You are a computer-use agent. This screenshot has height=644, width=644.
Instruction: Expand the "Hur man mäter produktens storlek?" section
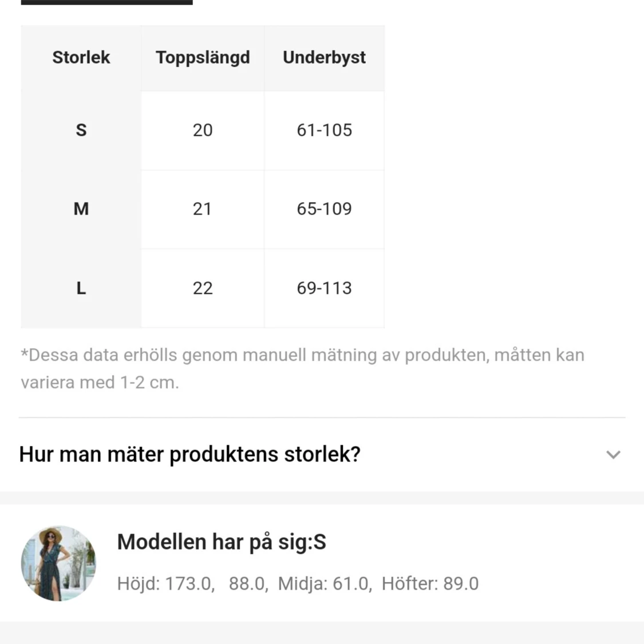189,454
